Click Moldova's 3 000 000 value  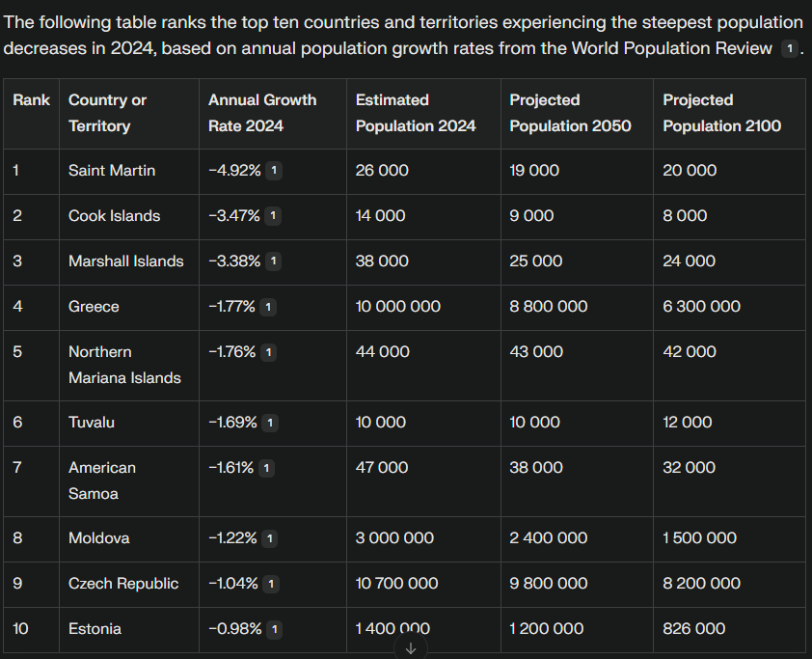(x=394, y=538)
